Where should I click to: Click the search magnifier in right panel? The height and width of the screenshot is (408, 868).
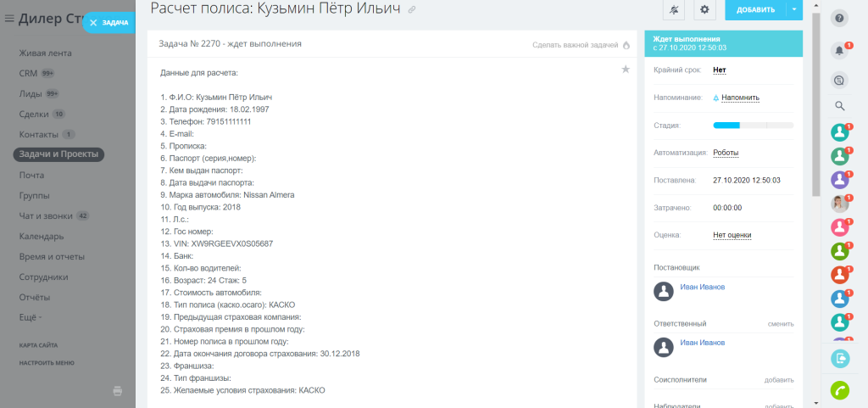pos(840,106)
